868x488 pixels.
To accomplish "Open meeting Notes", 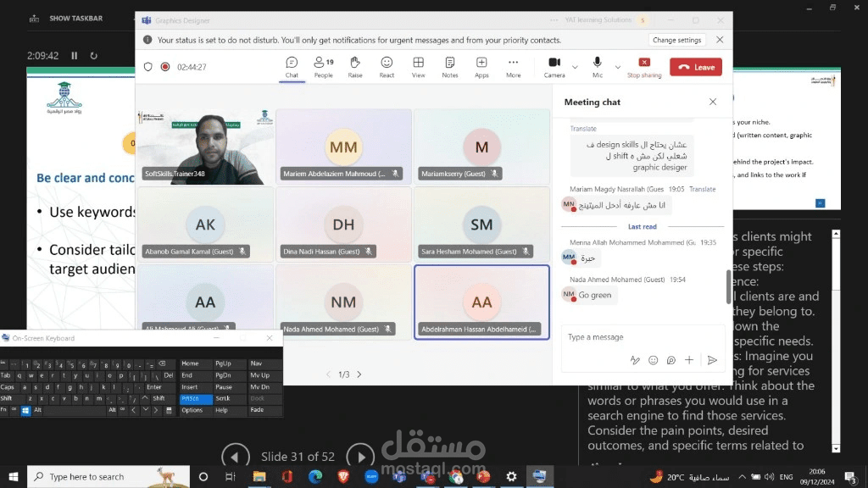I will pyautogui.click(x=449, y=67).
